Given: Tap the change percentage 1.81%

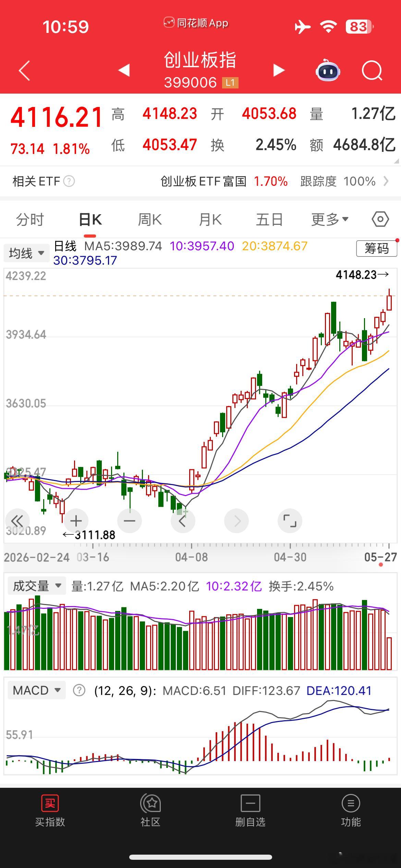Looking at the screenshot, I should click(x=71, y=149).
